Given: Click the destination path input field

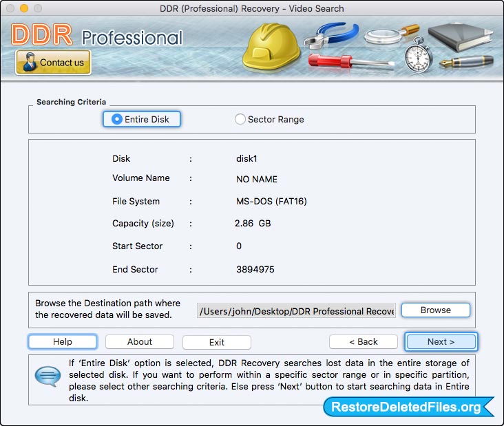Looking at the screenshot, I should [296, 311].
